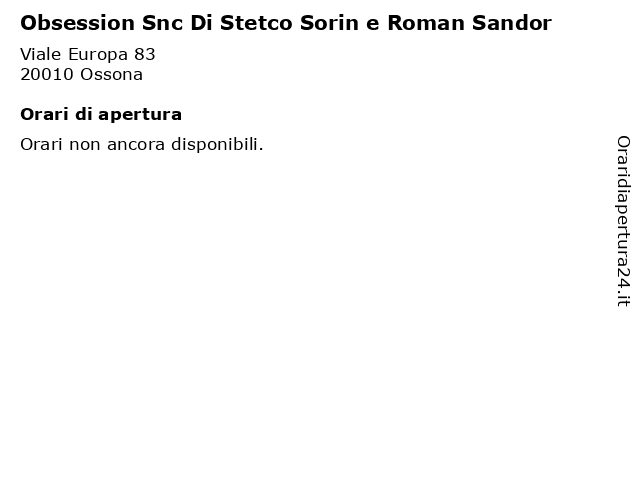Click the word "apertura" in the bold heading
640x480 pixels.
[140, 116]
